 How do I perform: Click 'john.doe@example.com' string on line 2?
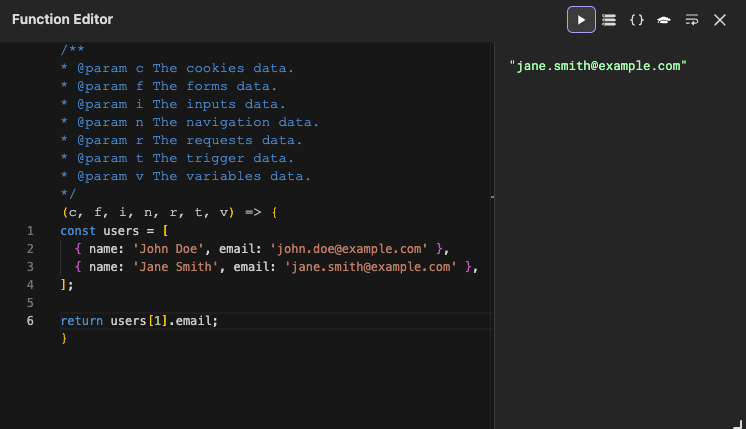pyautogui.click(x=349, y=249)
